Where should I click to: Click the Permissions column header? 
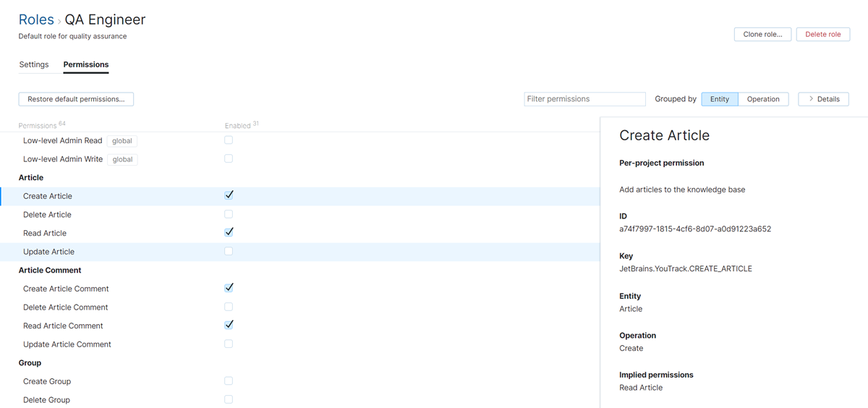[38, 126]
